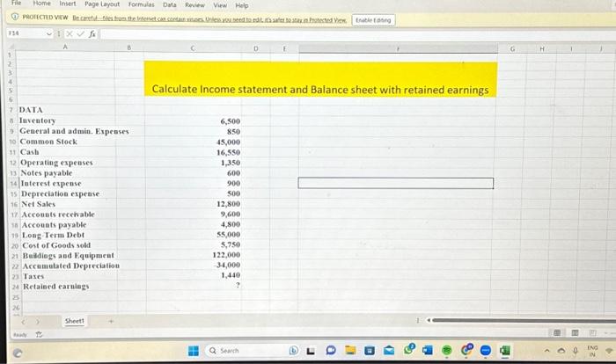
Task: Open File Explorer from the taskbar
Action: coord(350,350)
